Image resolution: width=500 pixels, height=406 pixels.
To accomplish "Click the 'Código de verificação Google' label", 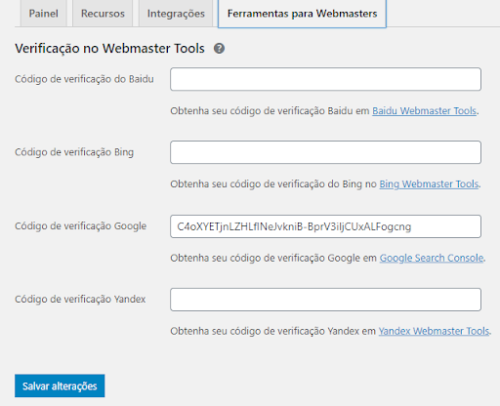I will pos(81,226).
